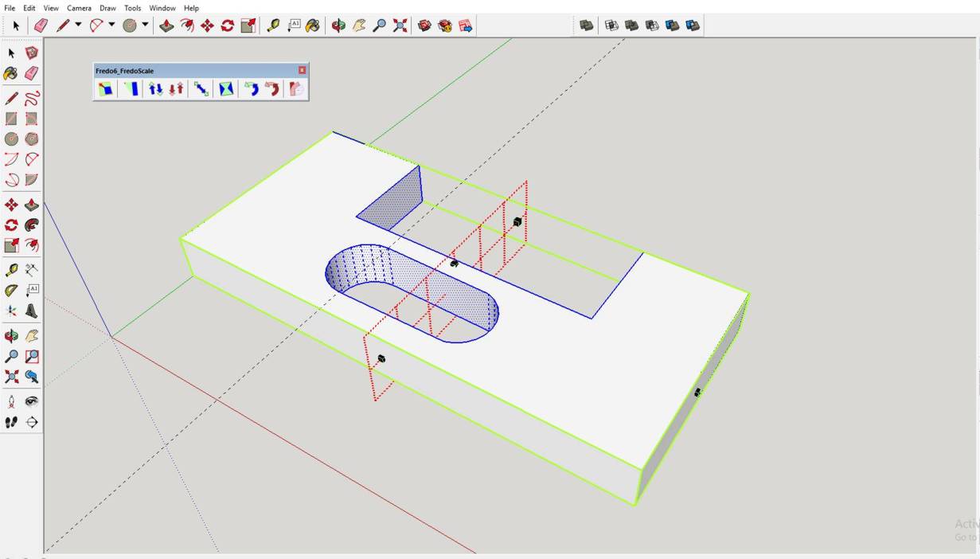Click the Section Plane tool
The height and width of the screenshot is (559, 980).
pos(32,422)
